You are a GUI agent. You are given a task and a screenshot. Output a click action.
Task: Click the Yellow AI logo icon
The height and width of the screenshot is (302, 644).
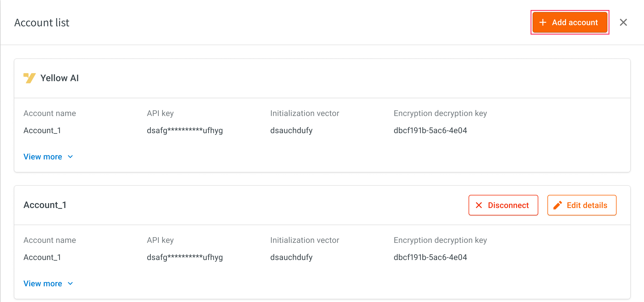click(29, 78)
